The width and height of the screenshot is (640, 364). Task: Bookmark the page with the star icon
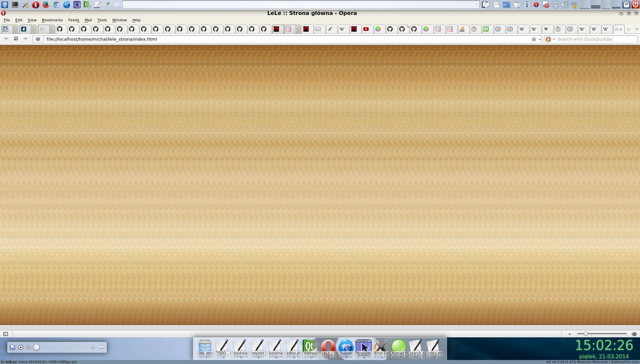[534, 39]
